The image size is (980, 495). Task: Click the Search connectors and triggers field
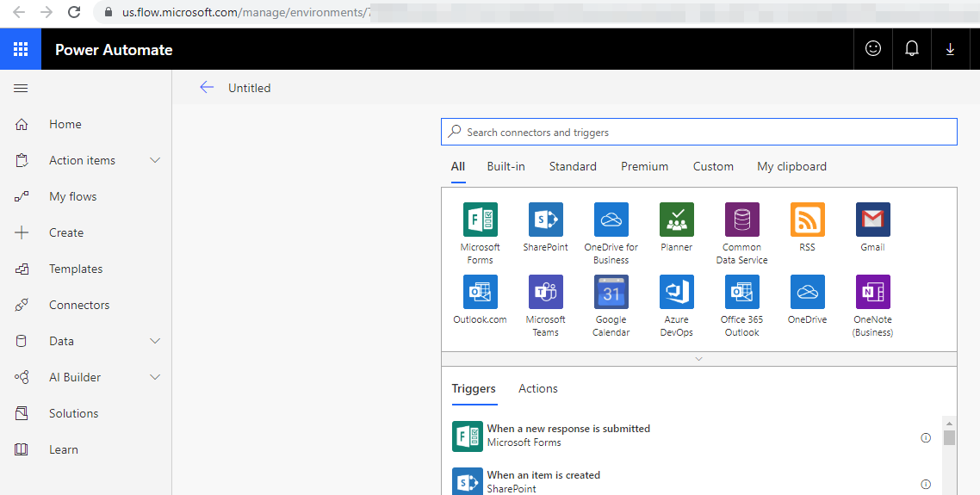(x=698, y=133)
